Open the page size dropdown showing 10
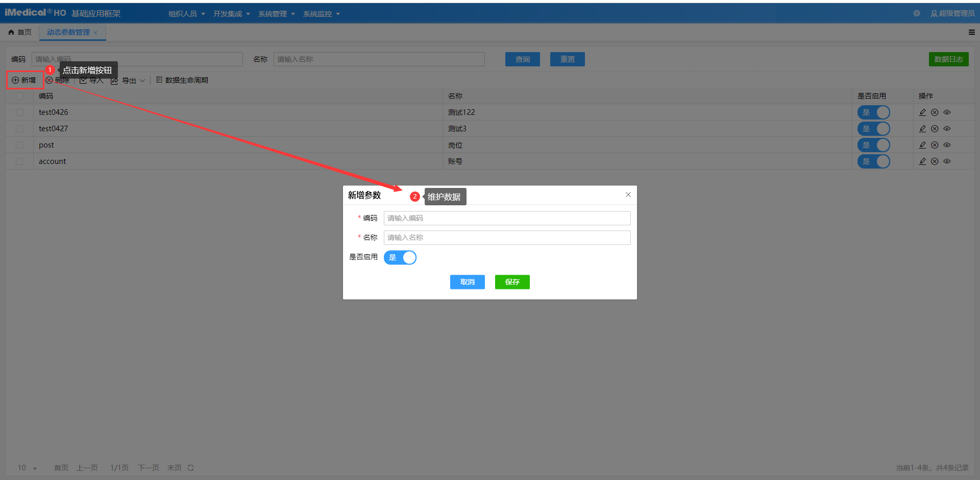This screenshot has width=980, height=480. 28,468
